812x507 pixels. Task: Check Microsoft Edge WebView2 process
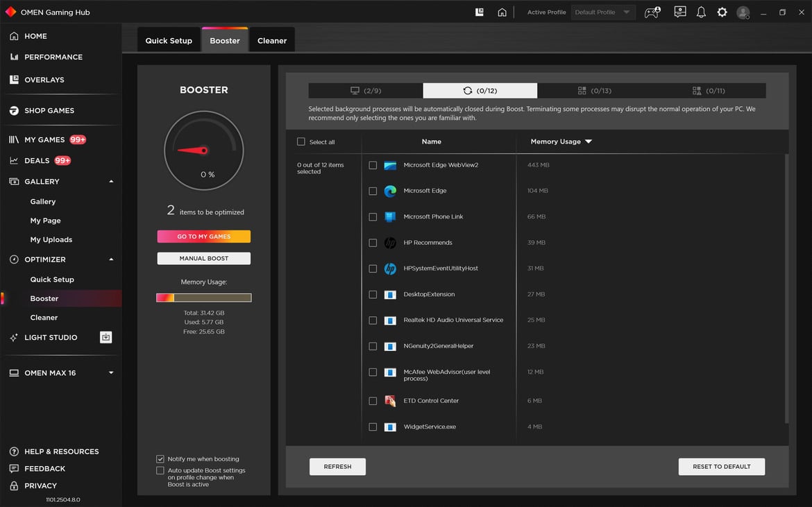(372, 165)
